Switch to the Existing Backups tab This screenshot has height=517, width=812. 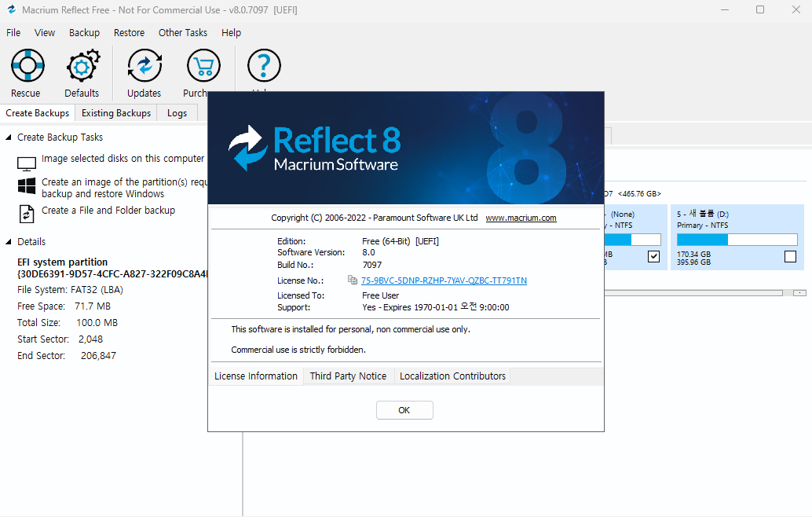click(x=116, y=113)
